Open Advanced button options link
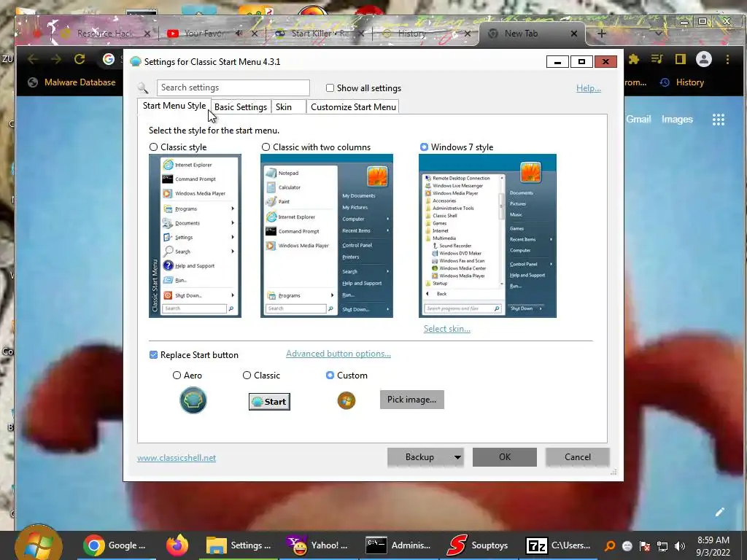This screenshot has width=747, height=560. pos(338,354)
